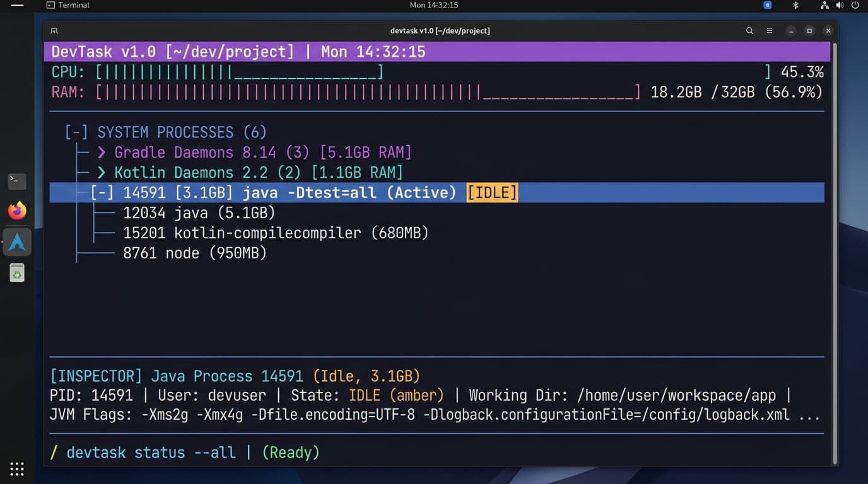The image size is (868, 484).
Task: Click the power icon in top bar
Action: (x=855, y=5)
